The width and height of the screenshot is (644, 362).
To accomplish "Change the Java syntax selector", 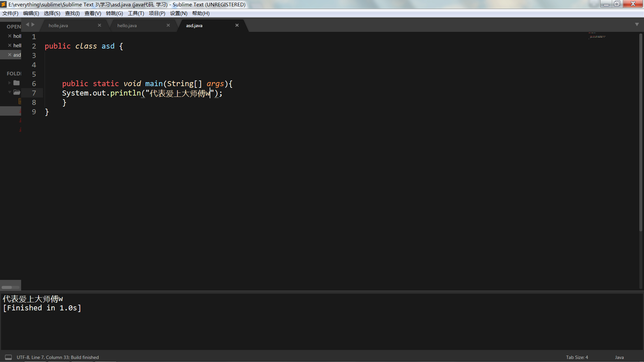I will click(619, 357).
